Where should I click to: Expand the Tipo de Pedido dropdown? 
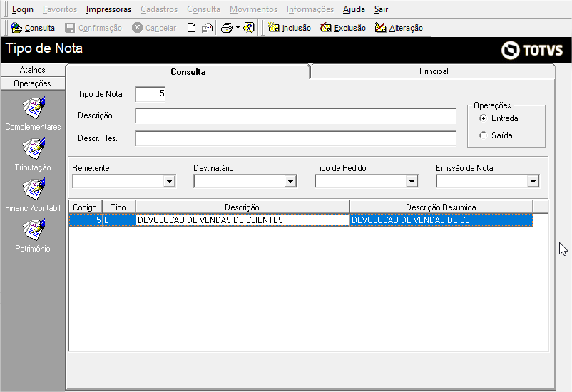(x=412, y=181)
